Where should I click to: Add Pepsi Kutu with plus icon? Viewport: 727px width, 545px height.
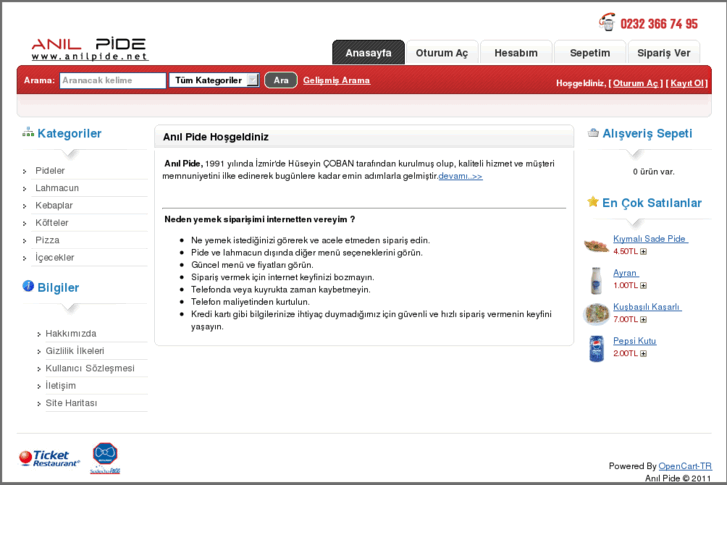644,353
